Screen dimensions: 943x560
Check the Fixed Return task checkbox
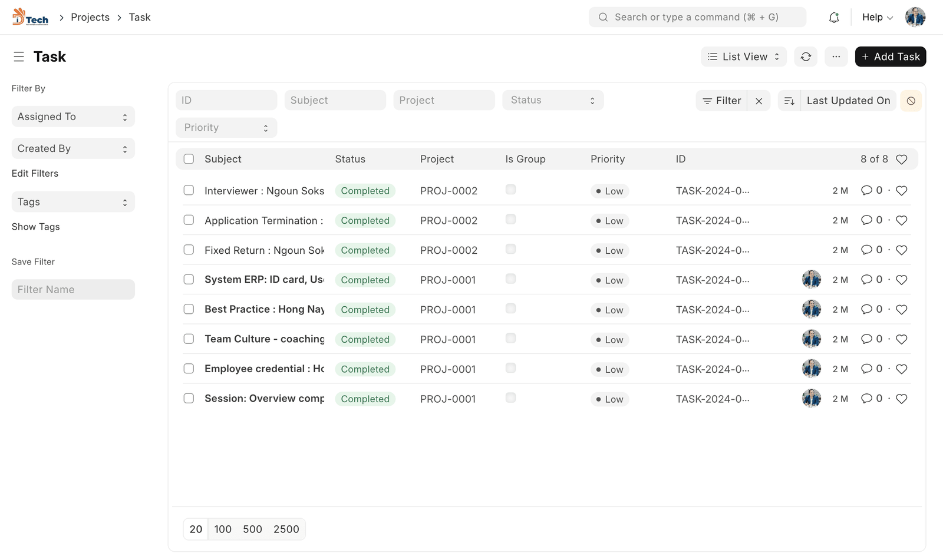pos(189,250)
